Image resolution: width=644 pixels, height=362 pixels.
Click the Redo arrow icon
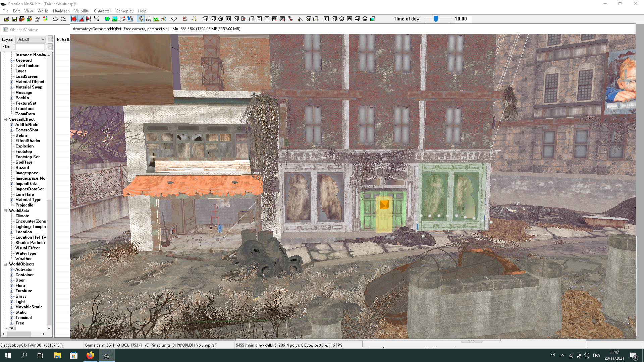tap(63, 19)
